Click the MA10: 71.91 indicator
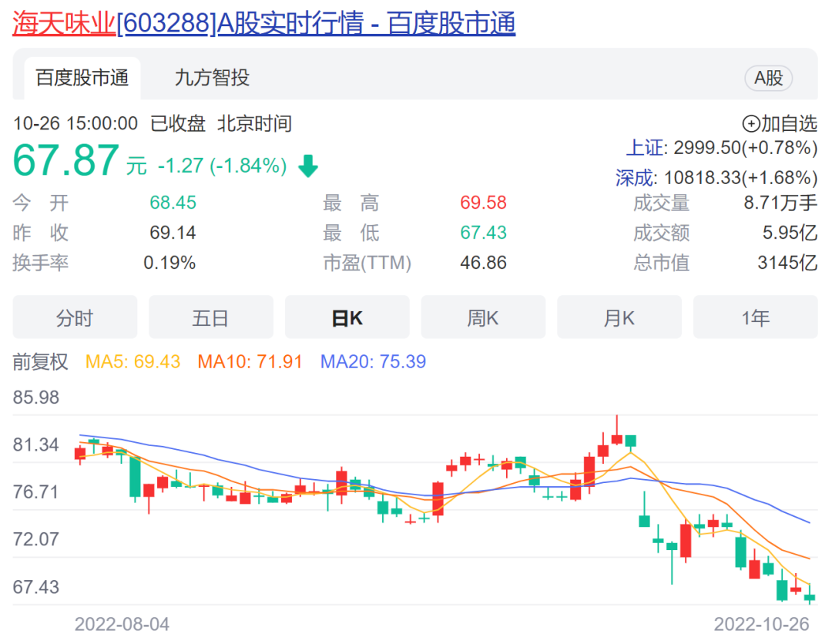 [250, 362]
